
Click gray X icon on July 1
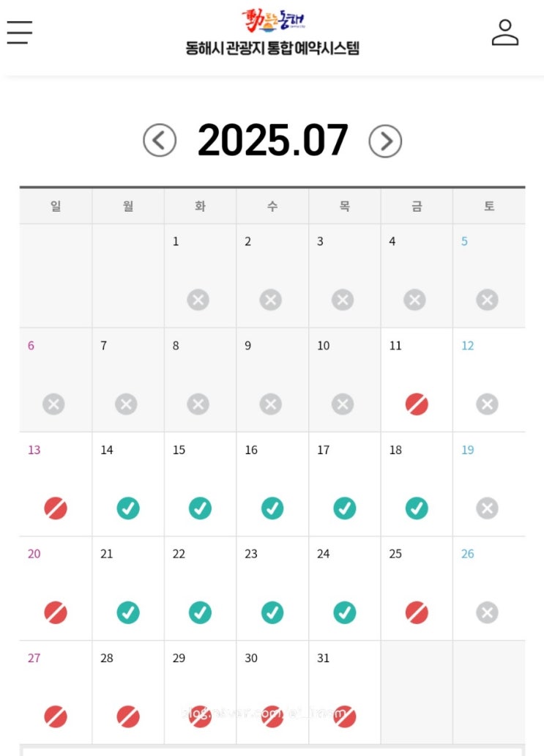tap(198, 300)
